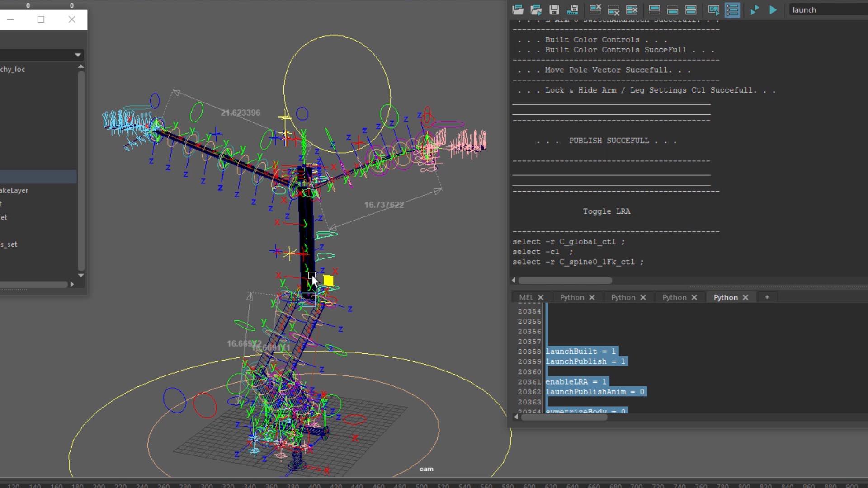The height and width of the screenshot is (488, 868).
Task: Click Save Script to Shelf icon
Action: point(572,10)
